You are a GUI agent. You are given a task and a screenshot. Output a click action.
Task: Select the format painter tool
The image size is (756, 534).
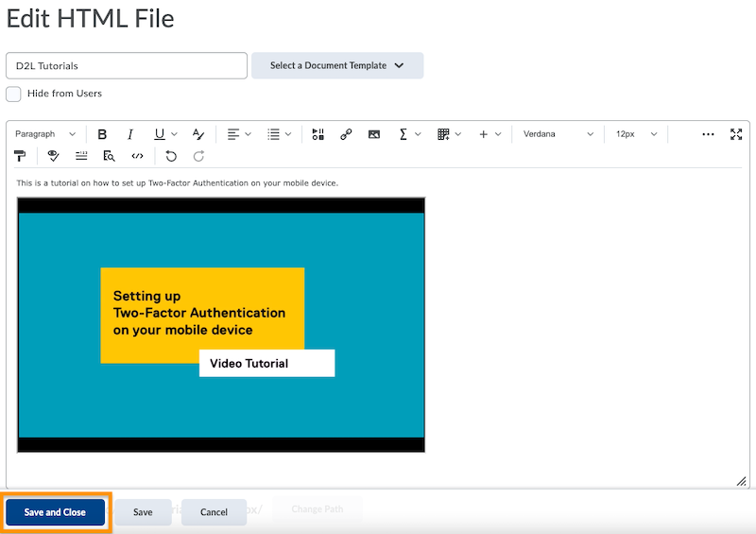pos(20,156)
